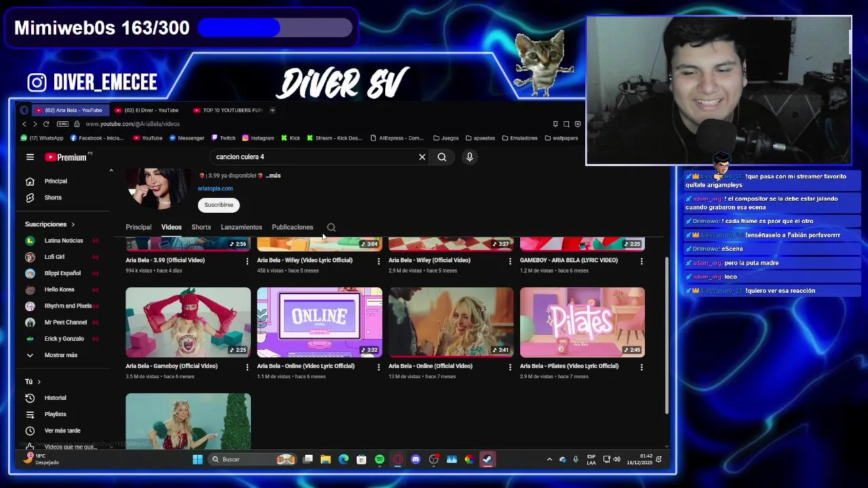Image resolution: width=868 pixels, height=488 pixels.
Task: Select the channel Principal tab
Action: (138, 228)
